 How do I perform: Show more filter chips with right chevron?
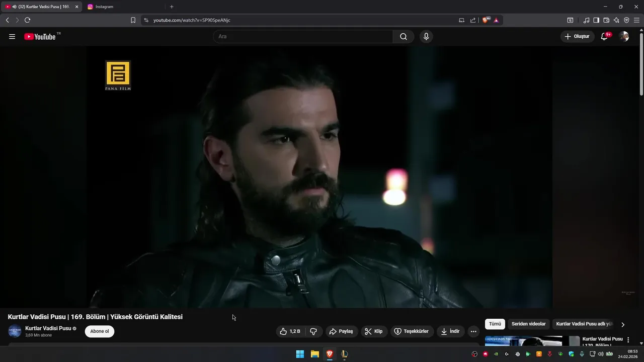click(623, 325)
